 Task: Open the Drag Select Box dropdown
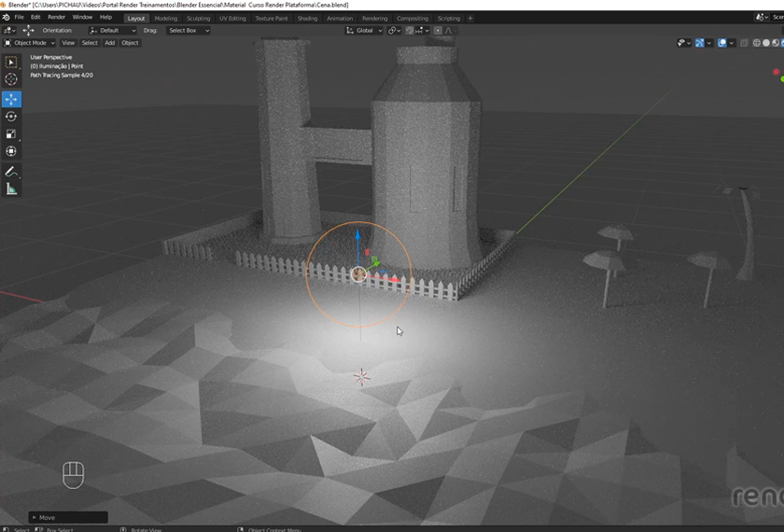click(x=188, y=31)
